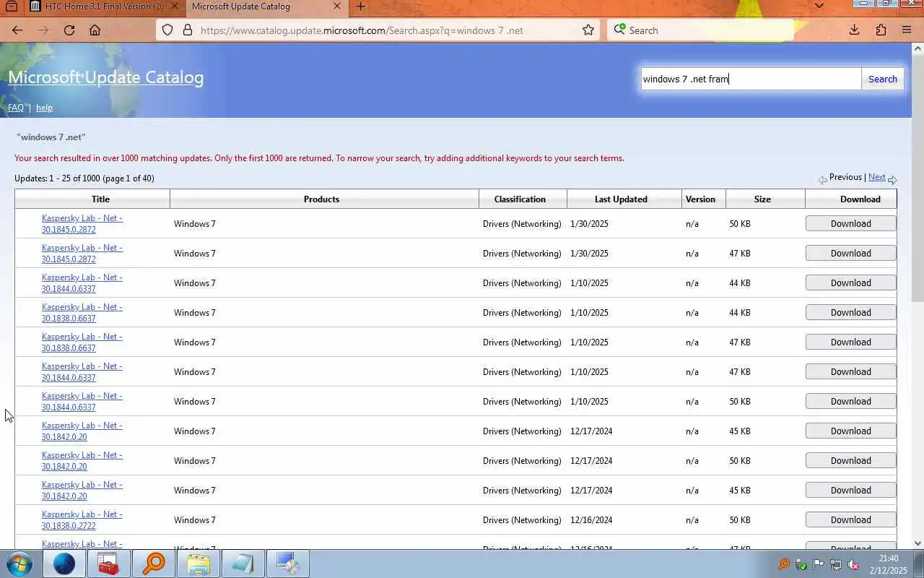Click the tray green shield icon
924x578 pixels.
(801, 564)
